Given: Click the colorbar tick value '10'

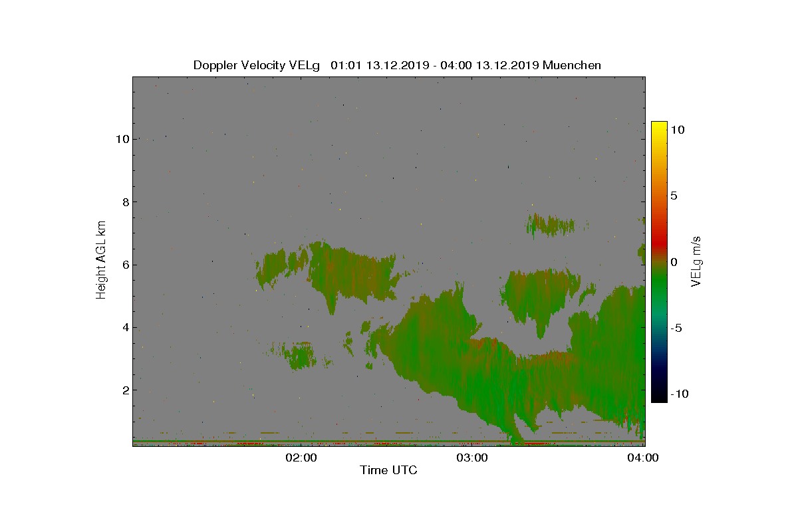Looking at the screenshot, I should (678, 130).
